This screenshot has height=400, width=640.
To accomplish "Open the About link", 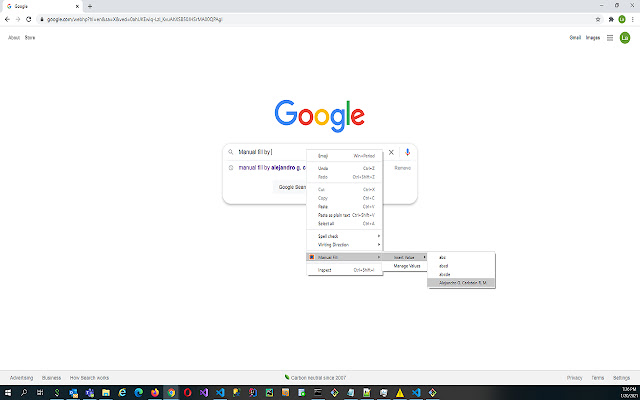I will coord(14,38).
